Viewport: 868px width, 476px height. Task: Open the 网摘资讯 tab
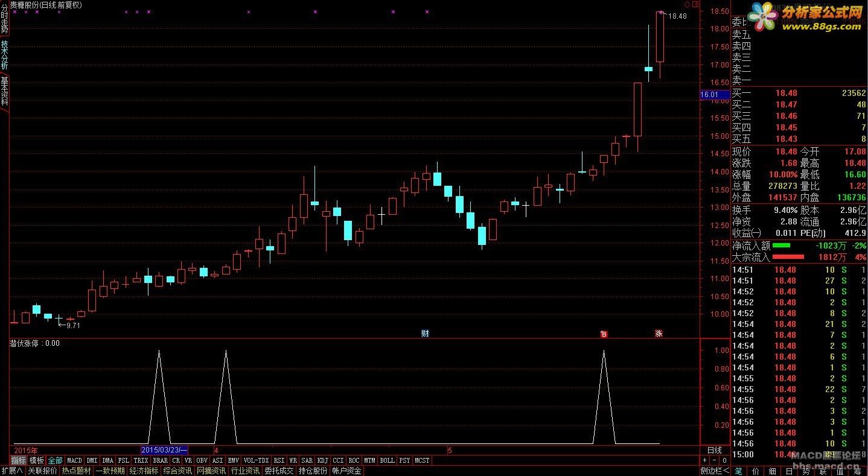tap(211, 471)
